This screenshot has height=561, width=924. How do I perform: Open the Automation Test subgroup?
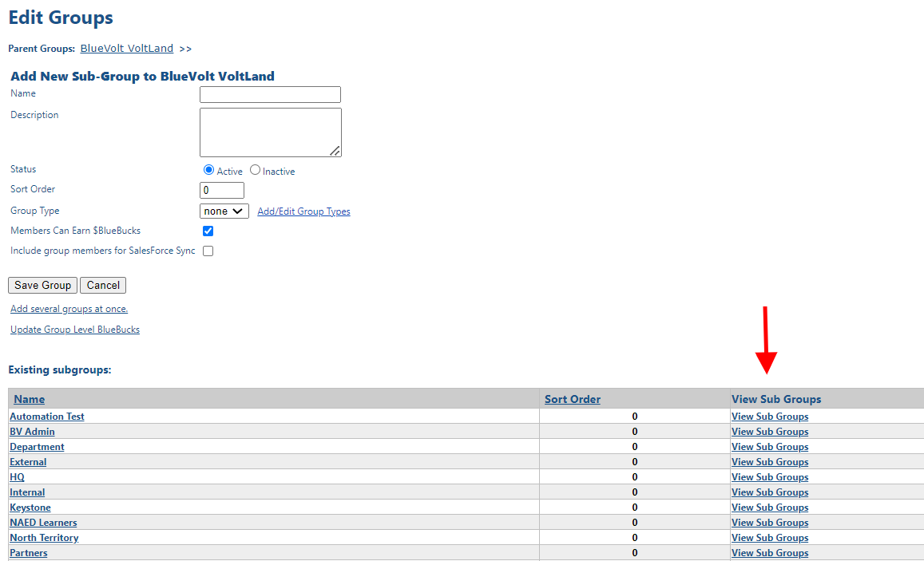(x=46, y=416)
